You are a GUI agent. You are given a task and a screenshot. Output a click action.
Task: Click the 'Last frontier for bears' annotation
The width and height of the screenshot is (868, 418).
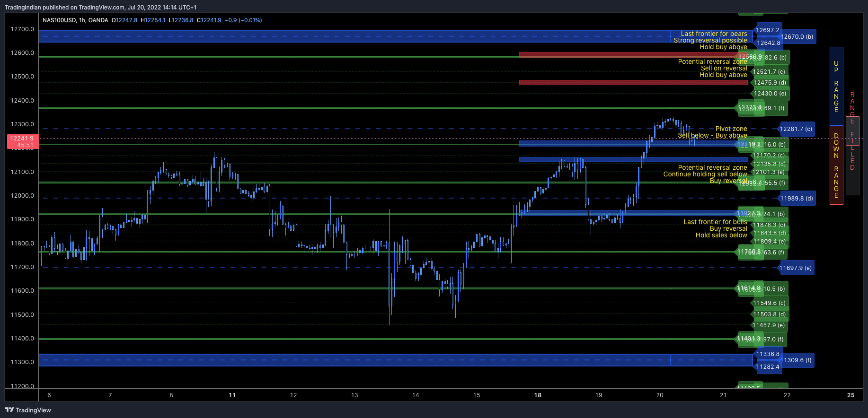tap(714, 34)
